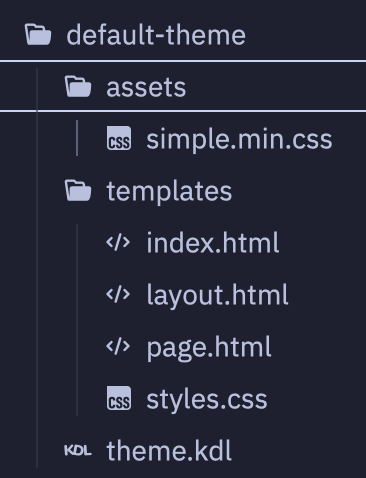The image size is (366, 478).
Task: Click the templates folder icon
Action: coord(78,191)
